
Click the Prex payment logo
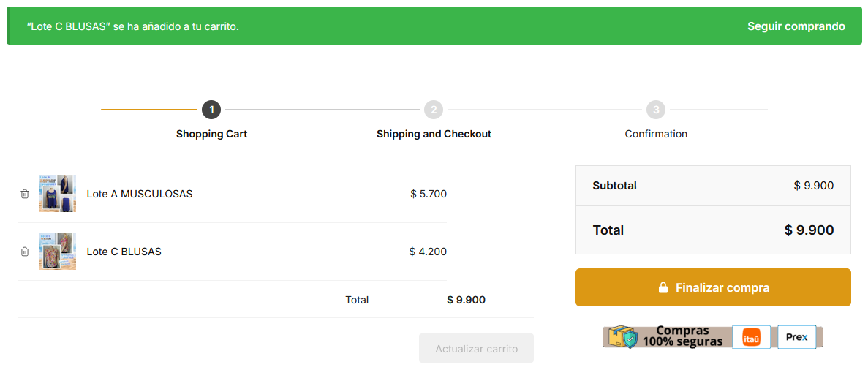[796, 337]
